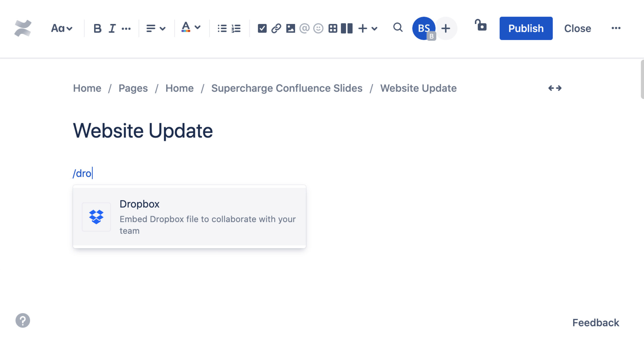Click the Italic formatting icon
644x360 pixels.
click(x=112, y=28)
